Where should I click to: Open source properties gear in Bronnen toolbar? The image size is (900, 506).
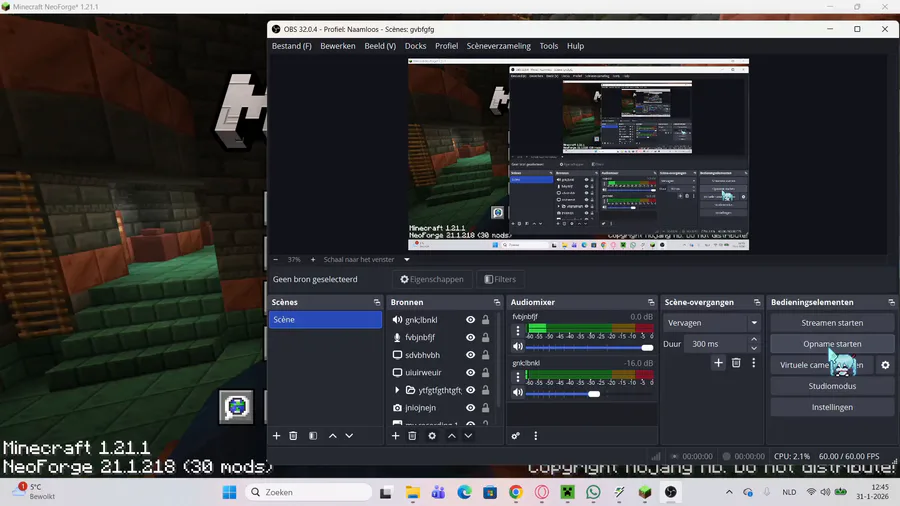point(432,436)
